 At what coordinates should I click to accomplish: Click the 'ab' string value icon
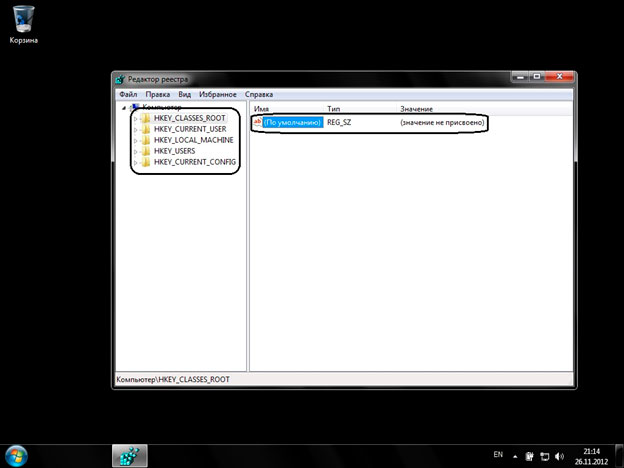[x=257, y=122]
